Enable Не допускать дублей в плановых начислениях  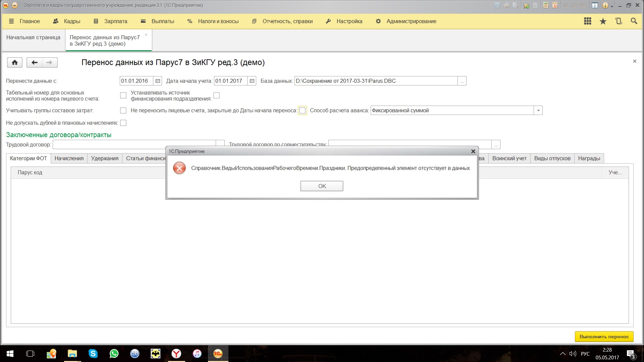pyautogui.click(x=123, y=123)
